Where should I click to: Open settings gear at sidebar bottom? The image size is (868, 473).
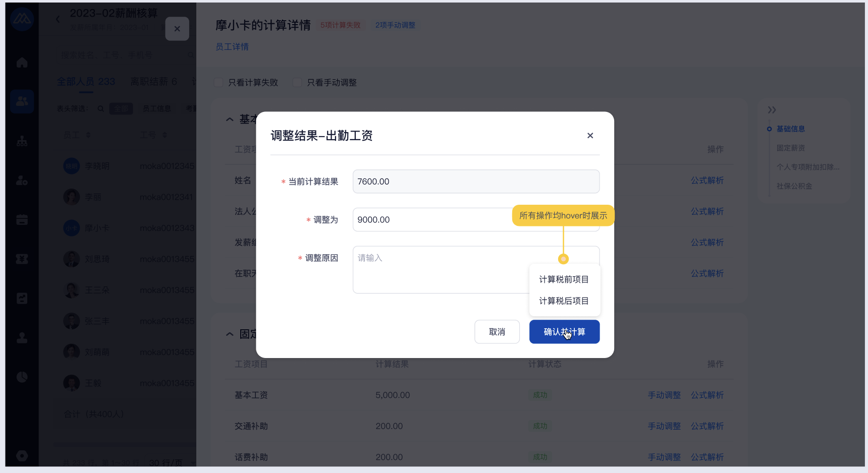22,456
